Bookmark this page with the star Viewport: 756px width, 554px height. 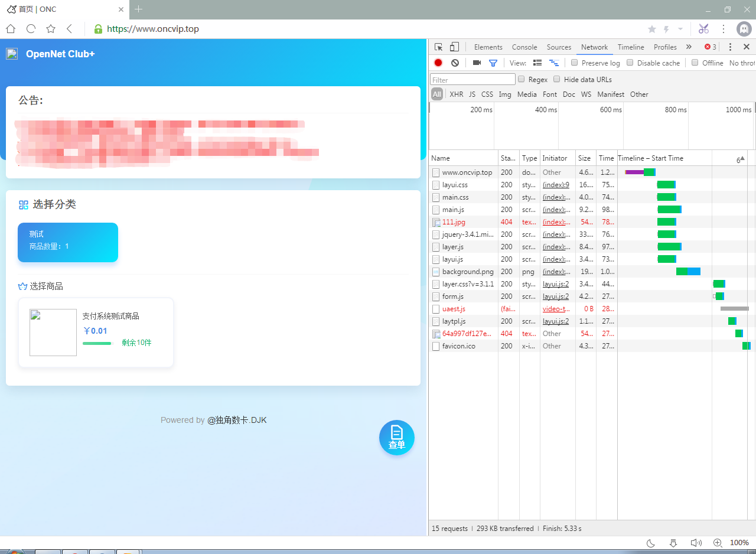pyautogui.click(x=51, y=29)
